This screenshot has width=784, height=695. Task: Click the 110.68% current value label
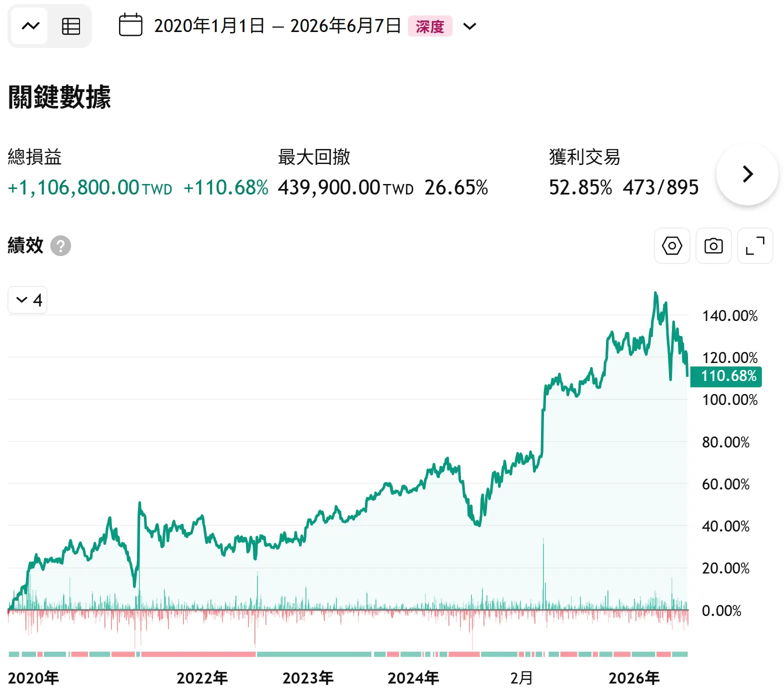coord(726,376)
